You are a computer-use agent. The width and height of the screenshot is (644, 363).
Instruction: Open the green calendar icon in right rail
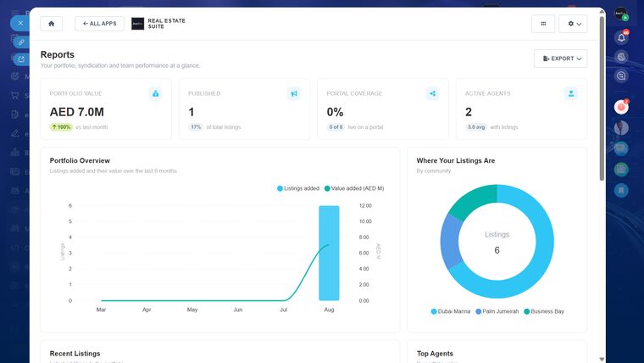621,169
